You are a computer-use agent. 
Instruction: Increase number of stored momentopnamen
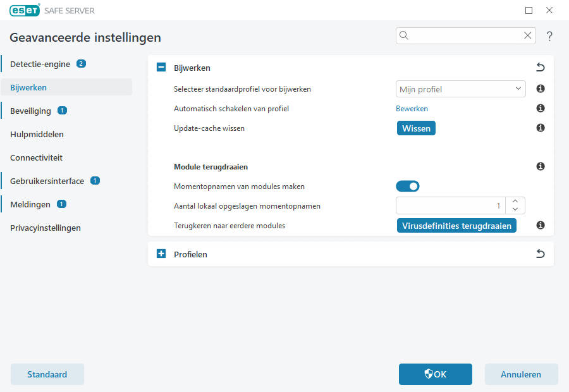[515, 202]
